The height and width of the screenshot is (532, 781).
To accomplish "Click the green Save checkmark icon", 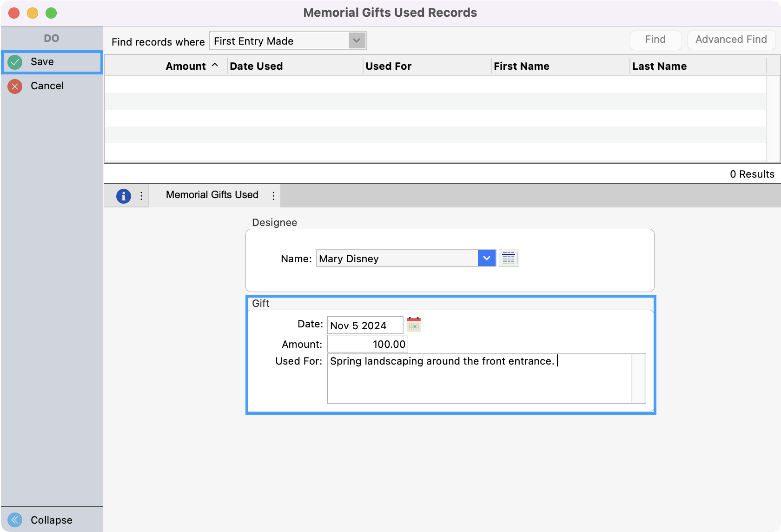I will (x=15, y=62).
